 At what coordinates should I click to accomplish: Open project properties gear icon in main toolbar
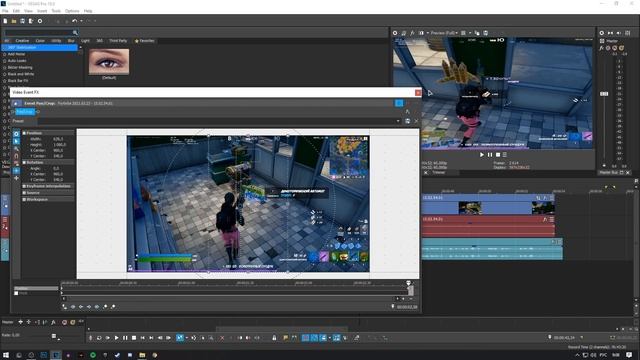tap(40, 21)
